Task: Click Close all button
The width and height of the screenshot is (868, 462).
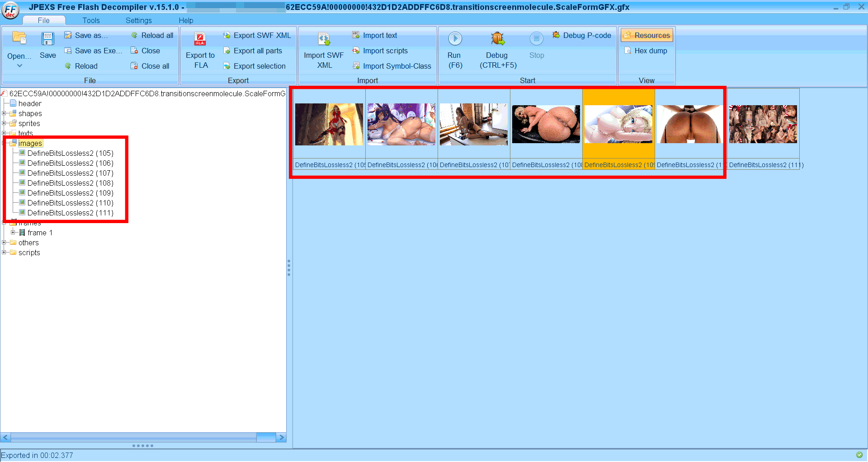Action: (150, 66)
